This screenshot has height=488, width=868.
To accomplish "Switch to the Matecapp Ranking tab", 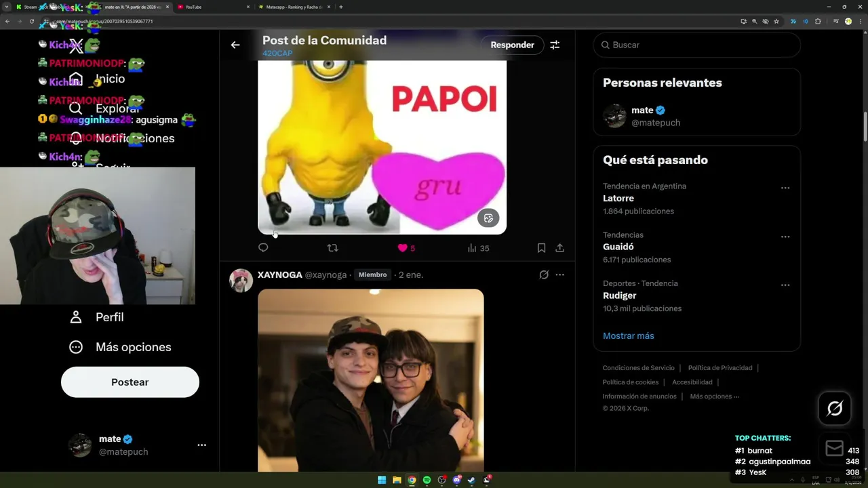I will click(294, 7).
